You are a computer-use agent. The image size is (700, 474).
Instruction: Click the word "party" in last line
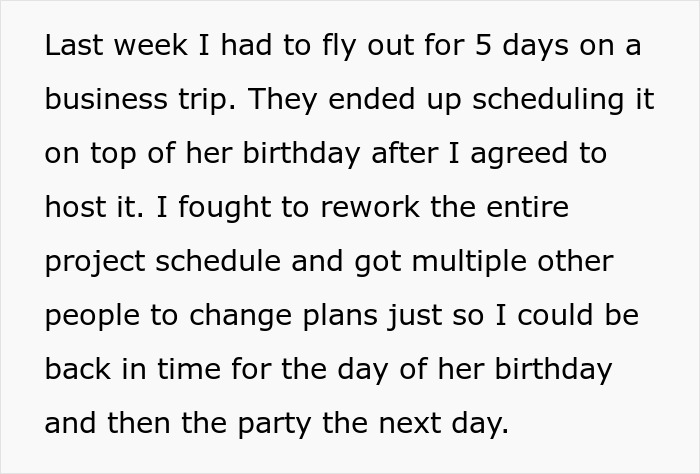tap(274, 423)
